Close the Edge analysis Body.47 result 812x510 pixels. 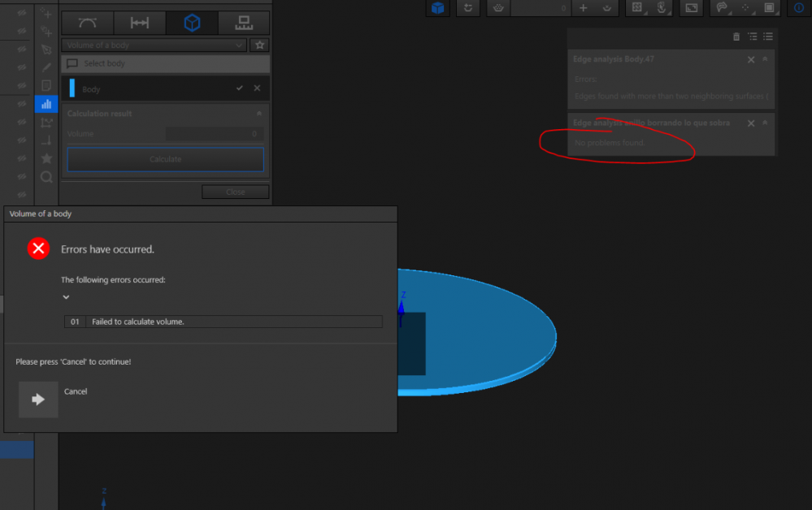751,59
